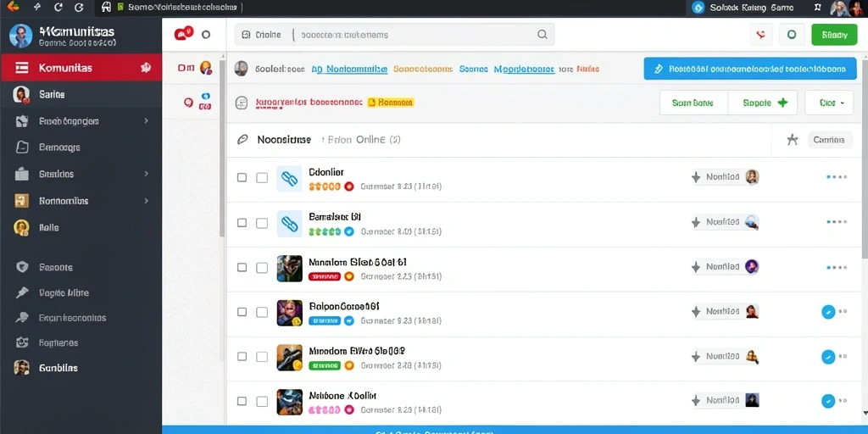Click the blue check icon in Nalbone row
This screenshot has width=868, height=434.
(828, 401)
